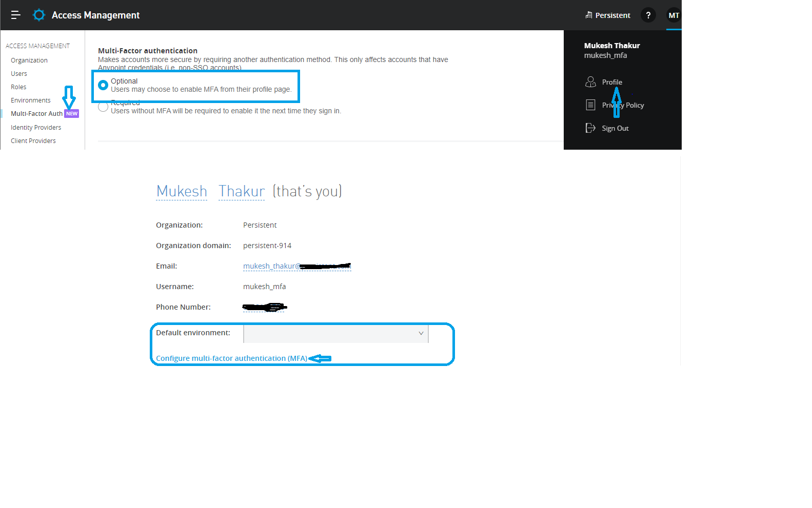
Task: Click the mukesh_thakur email address link
Action: pos(297,266)
